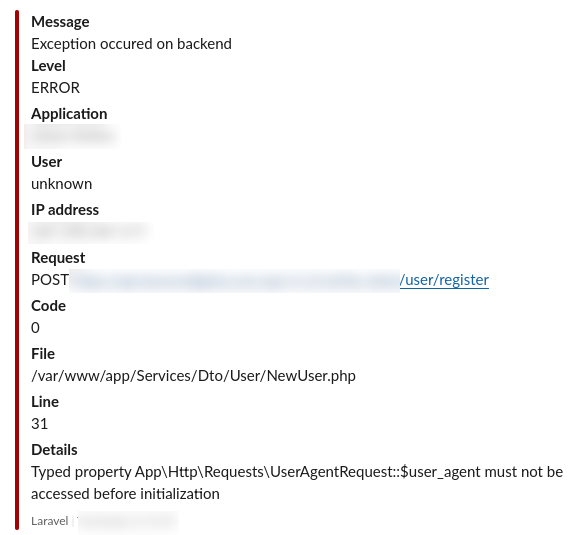Click the 'unknown' user value
Viewport: 578px width, 535px height.
62,184
